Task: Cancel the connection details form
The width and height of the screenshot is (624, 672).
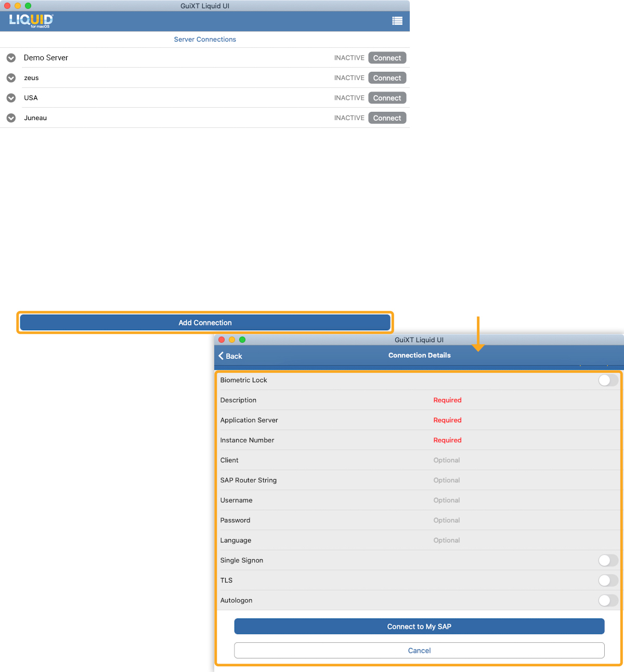Action: coord(419,650)
